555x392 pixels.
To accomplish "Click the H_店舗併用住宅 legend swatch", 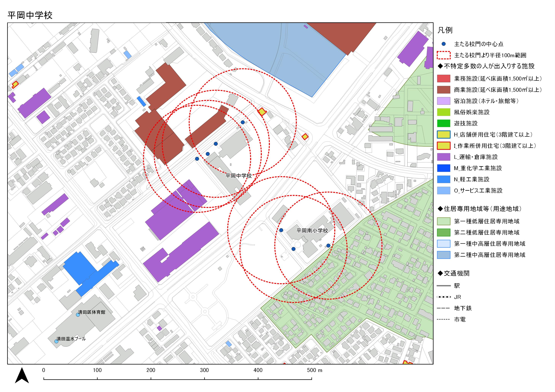I will [444, 135].
